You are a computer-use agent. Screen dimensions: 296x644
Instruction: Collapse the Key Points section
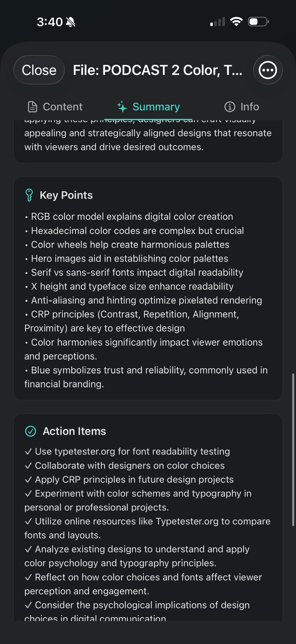tap(66, 195)
